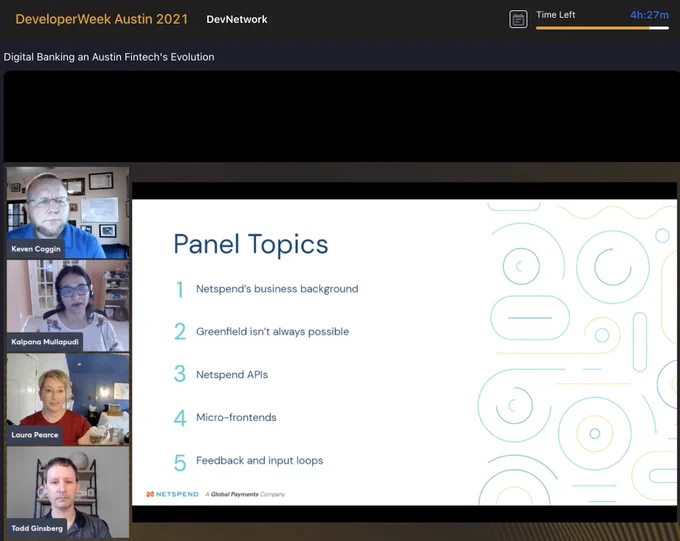Click the Micro-frontends topic

coord(236,417)
